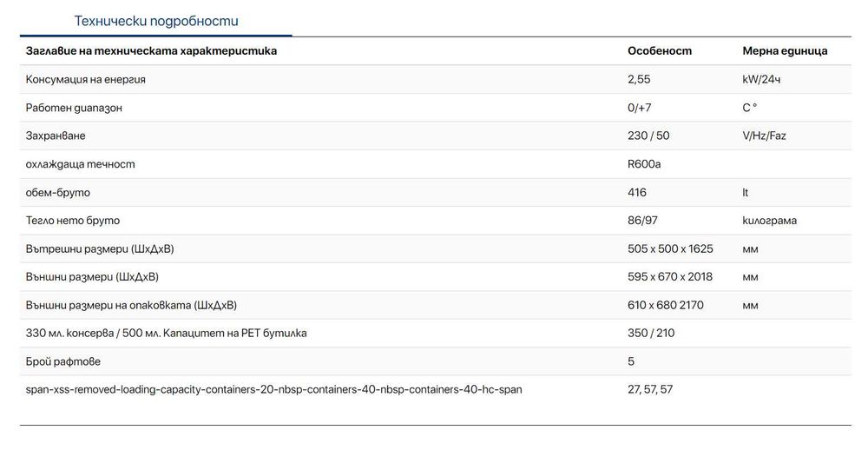Click the 350 / 210 capacity value
This screenshot has width=868, height=450.
[x=650, y=334]
